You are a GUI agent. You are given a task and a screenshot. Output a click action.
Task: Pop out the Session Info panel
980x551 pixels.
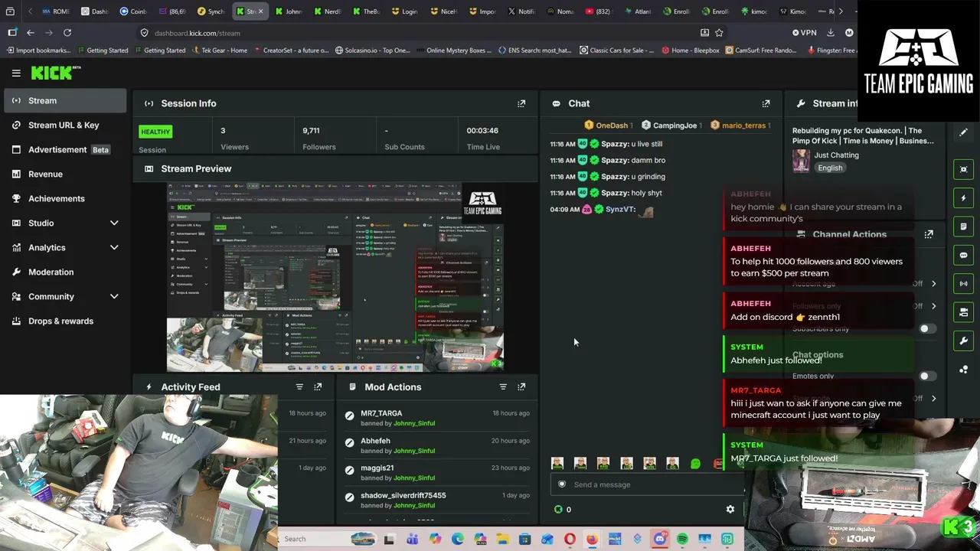(x=521, y=103)
